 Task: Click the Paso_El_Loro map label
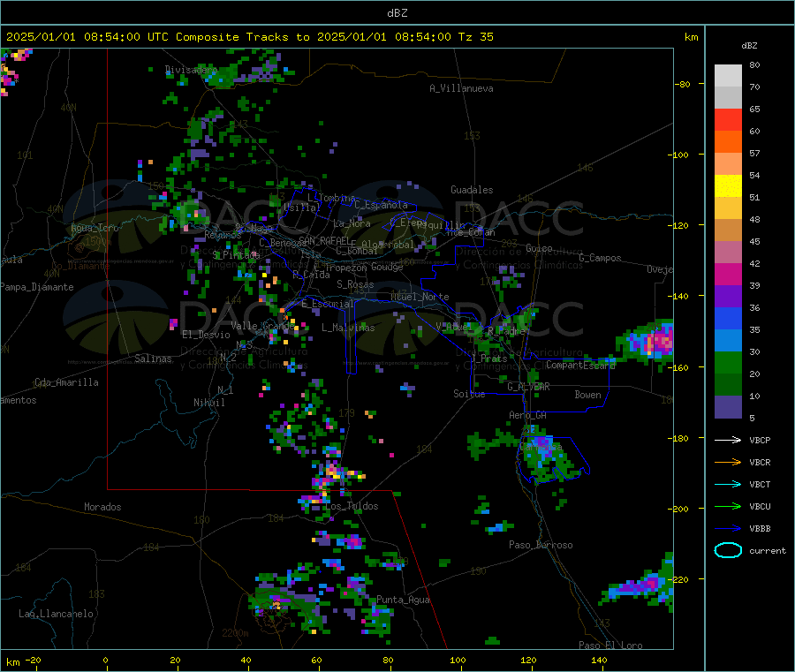point(610,646)
